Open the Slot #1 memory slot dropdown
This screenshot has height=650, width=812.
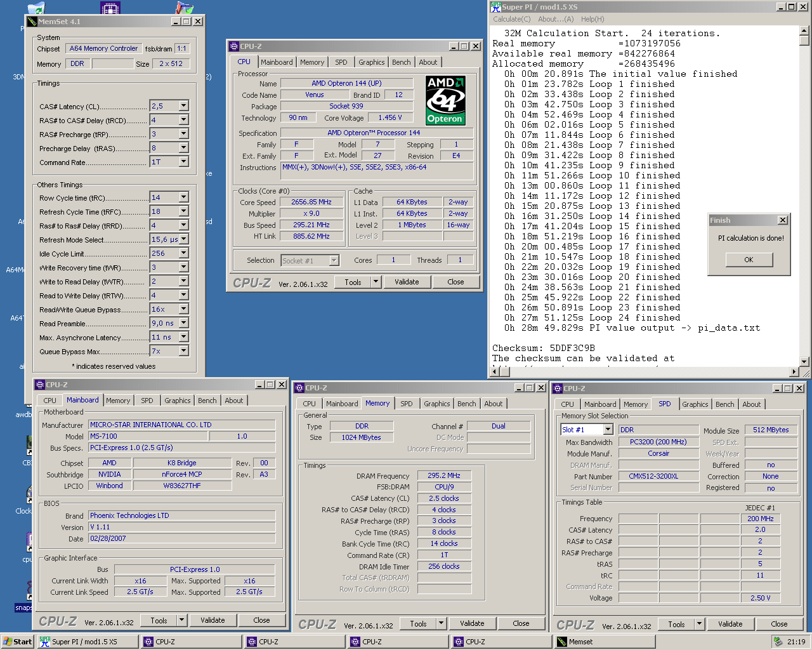608,430
